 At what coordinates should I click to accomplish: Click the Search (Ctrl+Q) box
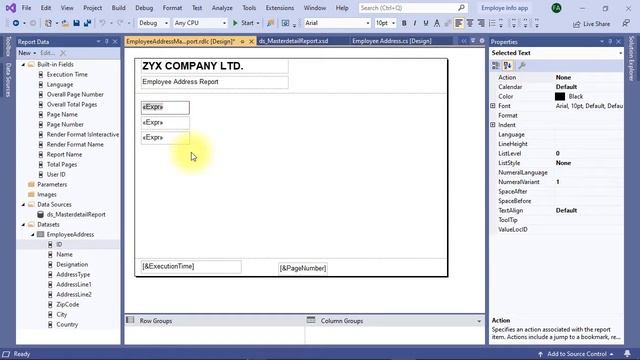pyautogui.click(x=413, y=8)
